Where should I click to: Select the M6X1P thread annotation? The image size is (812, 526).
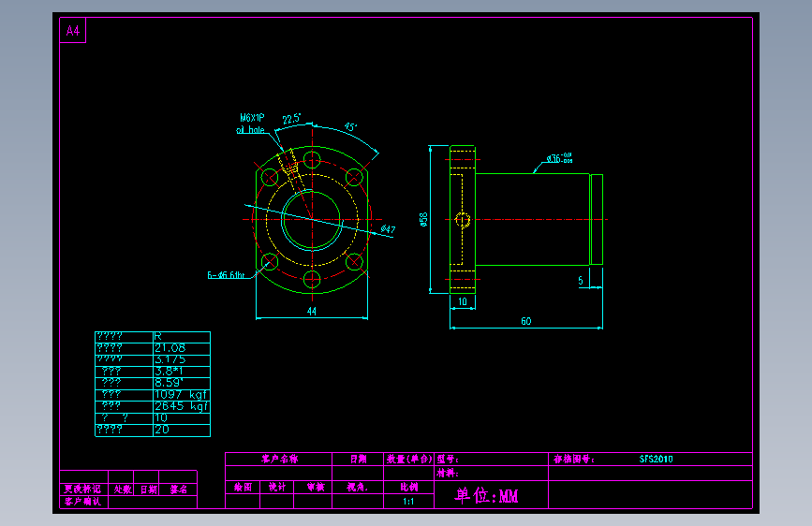click(252, 118)
